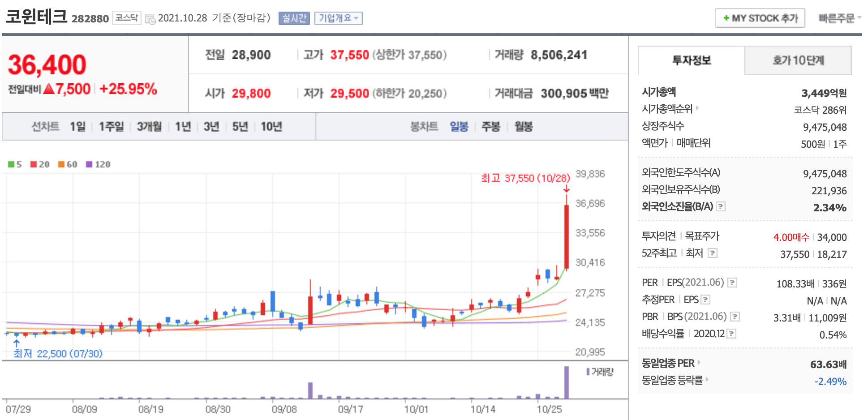This screenshot has height=420, width=868.
Task: Click the 동일업종 등락률 value -2.49%
Action: [x=830, y=381]
